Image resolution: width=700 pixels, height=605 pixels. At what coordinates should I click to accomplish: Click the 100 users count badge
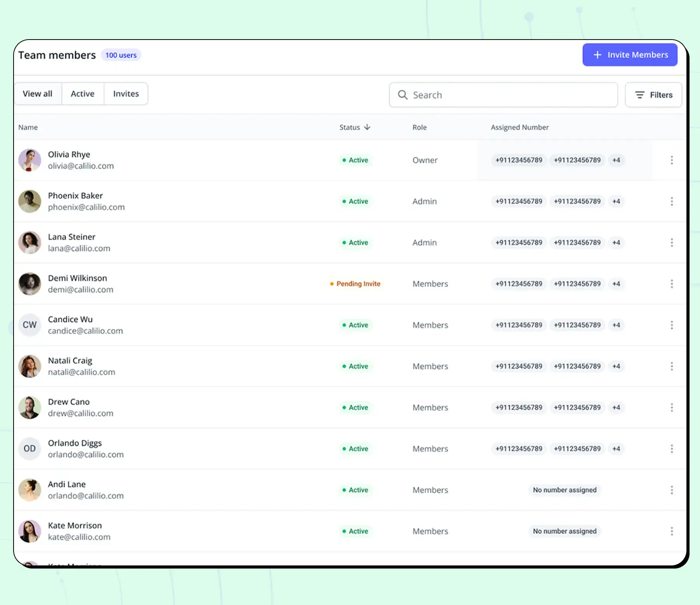point(121,55)
